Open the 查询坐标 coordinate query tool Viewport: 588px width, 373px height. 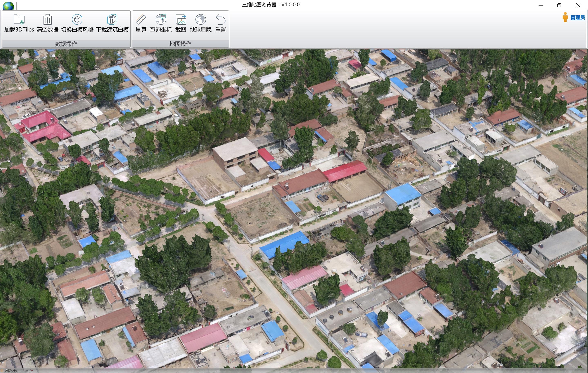point(161,24)
